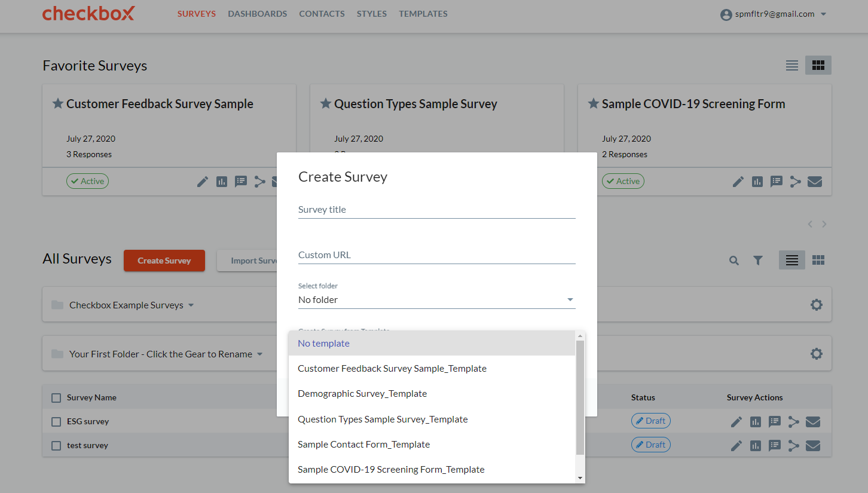The width and height of the screenshot is (868, 493).
Task: Open settings gear for Checkbox Example Surveys folder
Action: 816,305
